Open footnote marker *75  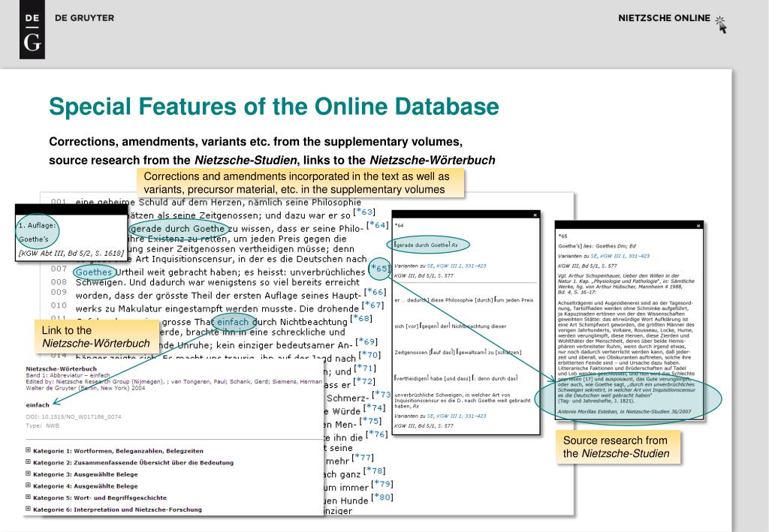[370, 421]
